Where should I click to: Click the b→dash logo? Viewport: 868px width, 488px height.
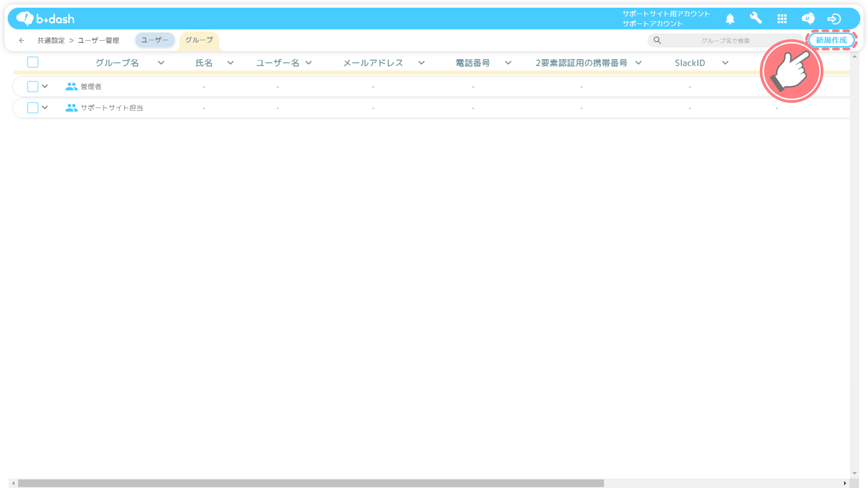46,19
